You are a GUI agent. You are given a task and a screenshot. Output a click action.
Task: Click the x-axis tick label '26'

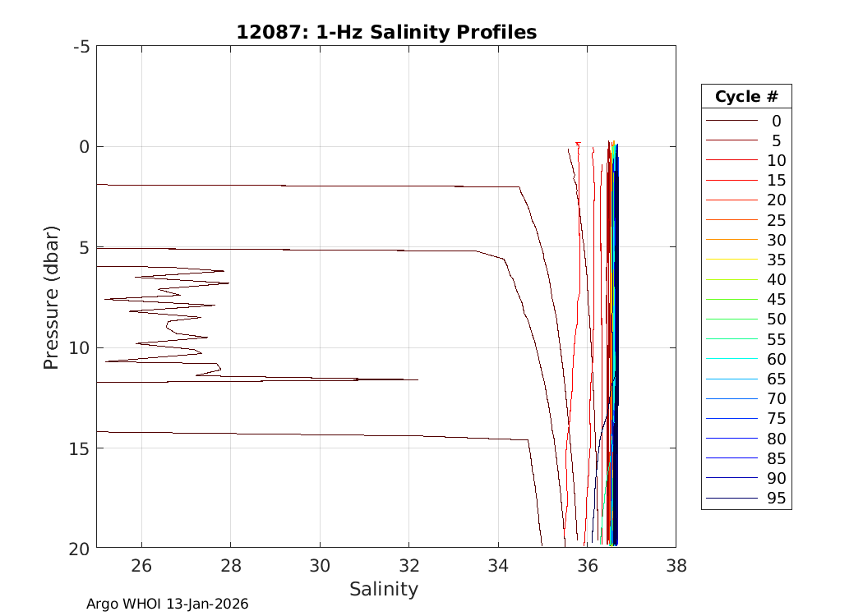(141, 565)
